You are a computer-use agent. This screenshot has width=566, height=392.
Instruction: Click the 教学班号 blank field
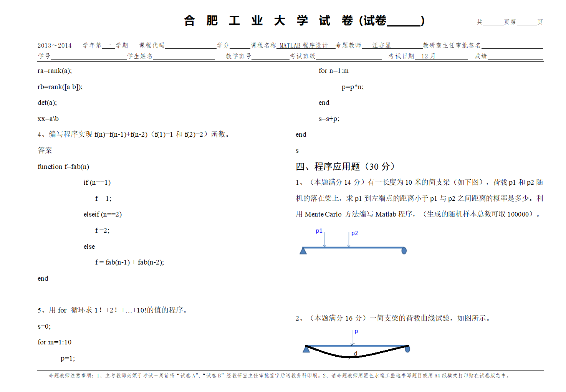270,56
